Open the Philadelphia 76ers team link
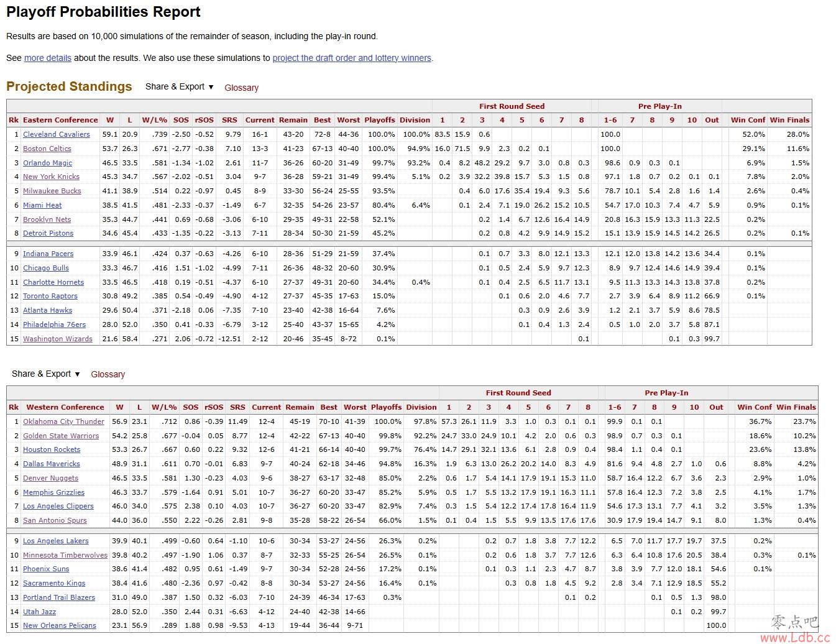 point(55,324)
